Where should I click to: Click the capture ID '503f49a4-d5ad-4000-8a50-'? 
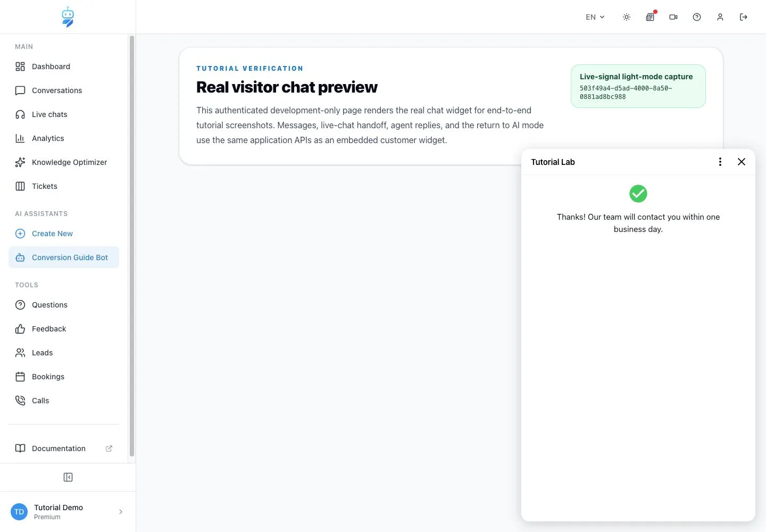tap(626, 88)
